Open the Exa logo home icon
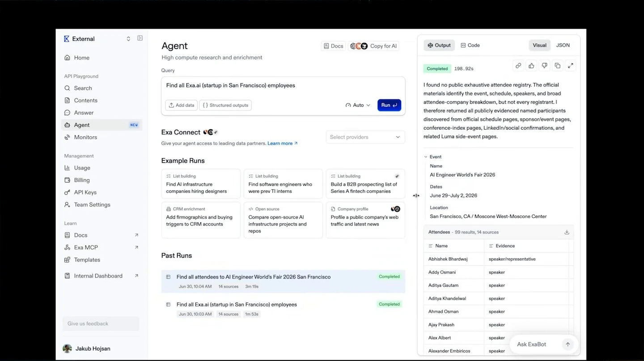The height and width of the screenshot is (361, 644). pos(67,39)
